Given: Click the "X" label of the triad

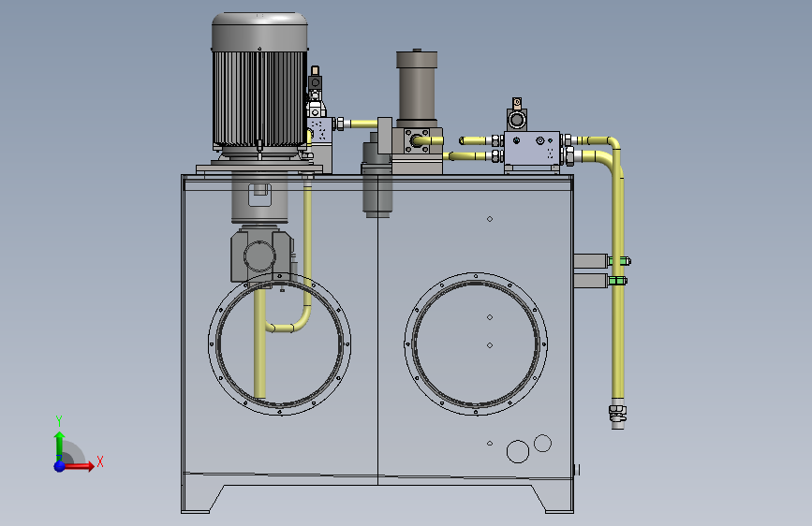Looking at the screenshot, I should (x=100, y=461).
